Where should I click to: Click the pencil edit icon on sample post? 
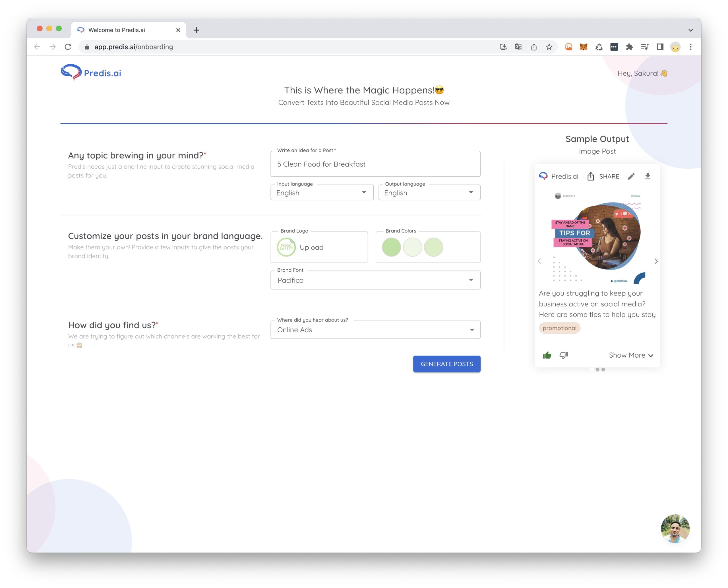631,176
